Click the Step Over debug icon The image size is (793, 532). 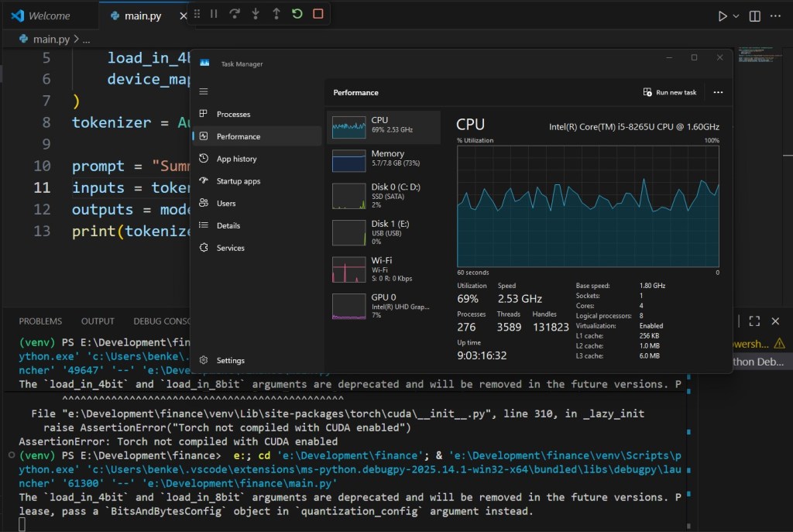pyautogui.click(x=235, y=14)
